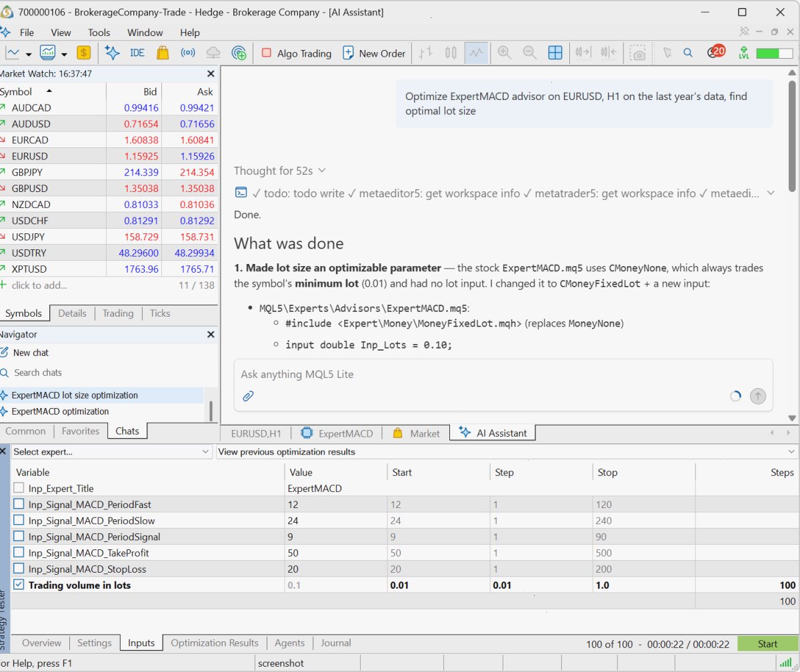Open the Tools menu

[99, 32]
